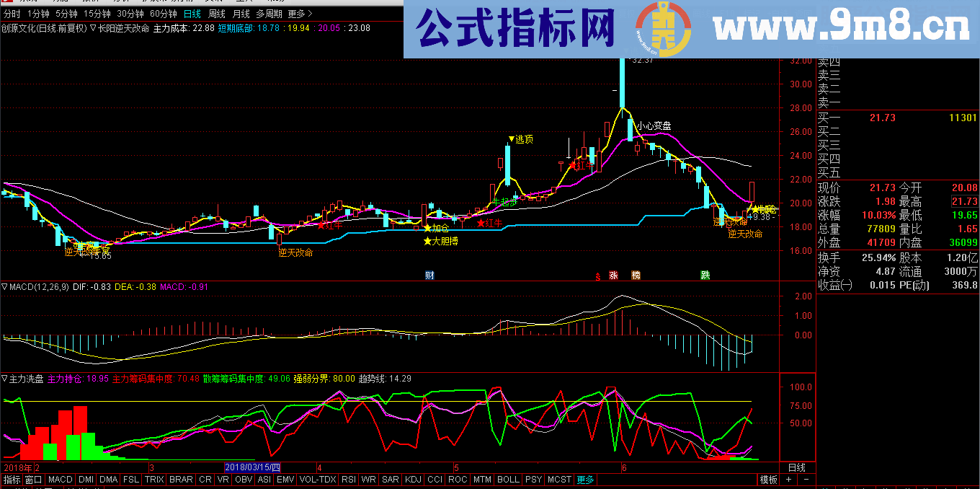The image size is (980, 489).
Task: Open the CCI indicator
Action: 434,479
